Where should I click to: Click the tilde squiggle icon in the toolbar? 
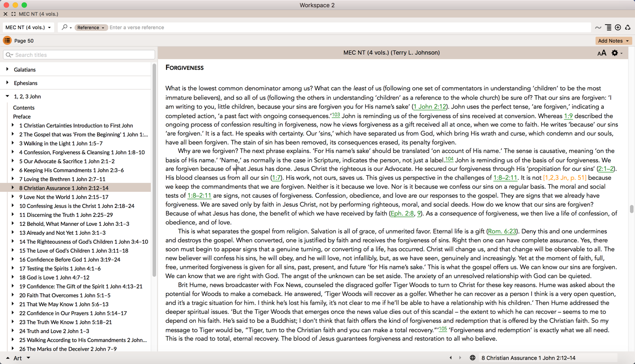598,28
